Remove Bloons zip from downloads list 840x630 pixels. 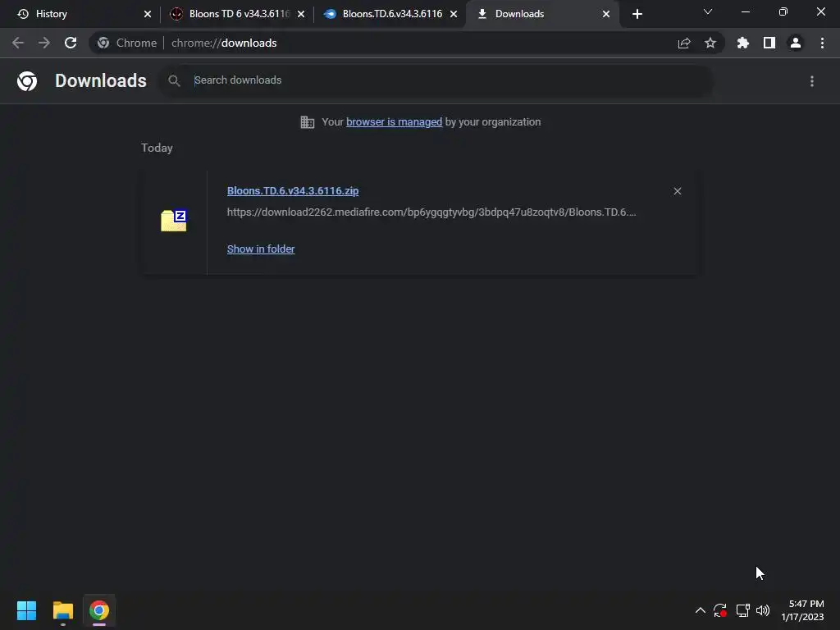tap(677, 191)
